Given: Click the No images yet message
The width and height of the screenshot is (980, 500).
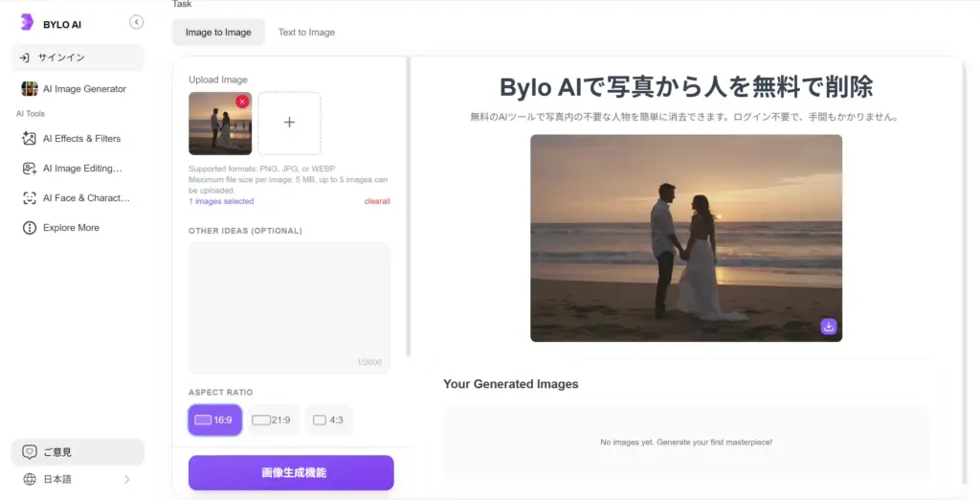Looking at the screenshot, I should pyautogui.click(x=686, y=442).
